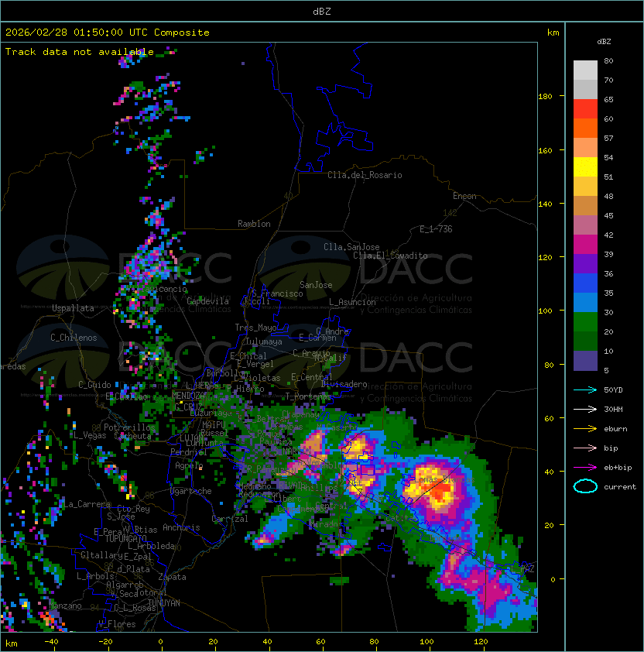Click the 'Tres_Mayo' place label
The width and height of the screenshot is (644, 652).
[255, 328]
